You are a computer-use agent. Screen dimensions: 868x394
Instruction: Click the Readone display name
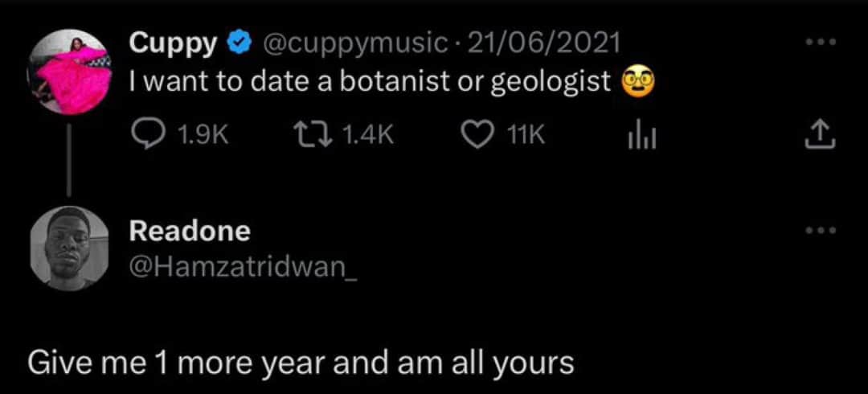tap(190, 231)
